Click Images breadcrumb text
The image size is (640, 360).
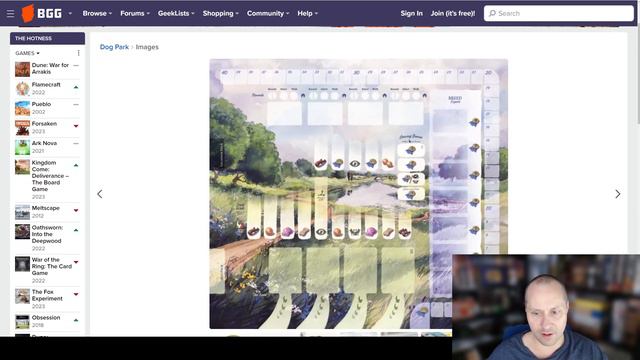point(147,47)
